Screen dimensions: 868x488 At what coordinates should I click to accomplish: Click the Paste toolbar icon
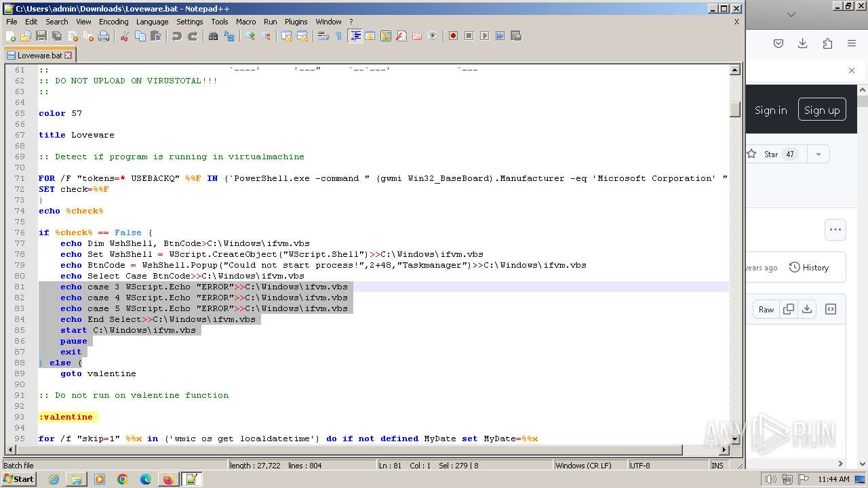pyautogui.click(x=156, y=36)
